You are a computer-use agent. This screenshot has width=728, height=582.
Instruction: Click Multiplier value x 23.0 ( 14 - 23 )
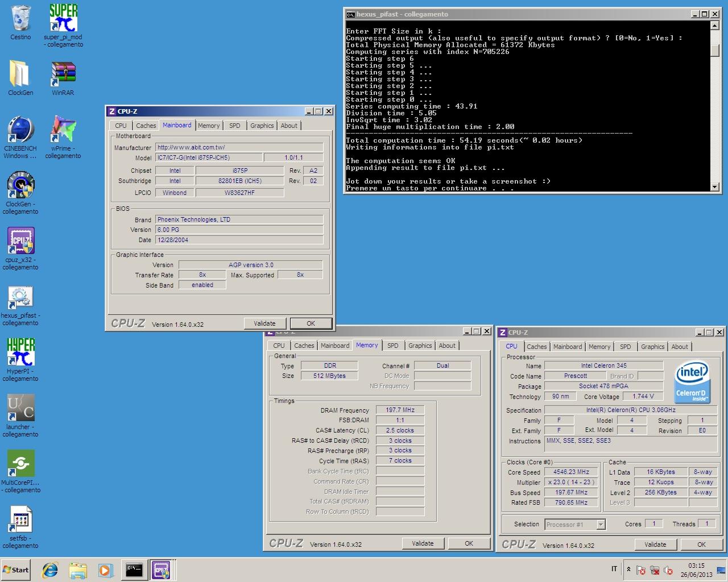(x=571, y=482)
